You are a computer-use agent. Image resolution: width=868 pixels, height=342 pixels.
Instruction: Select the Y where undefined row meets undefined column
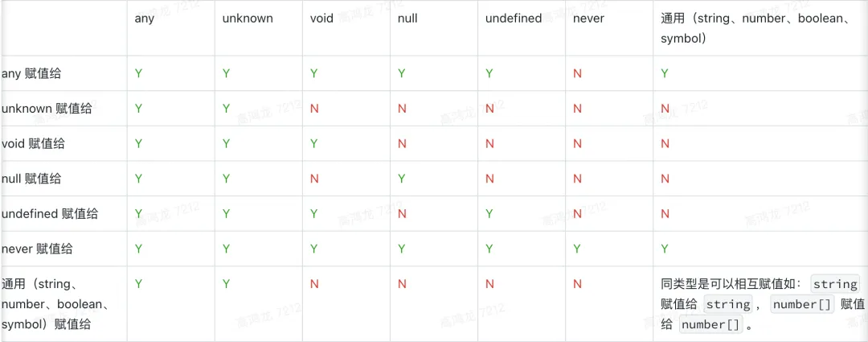point(489,213)
